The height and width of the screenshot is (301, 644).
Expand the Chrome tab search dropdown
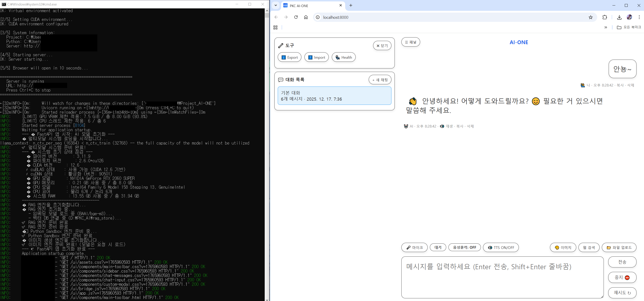276,5
